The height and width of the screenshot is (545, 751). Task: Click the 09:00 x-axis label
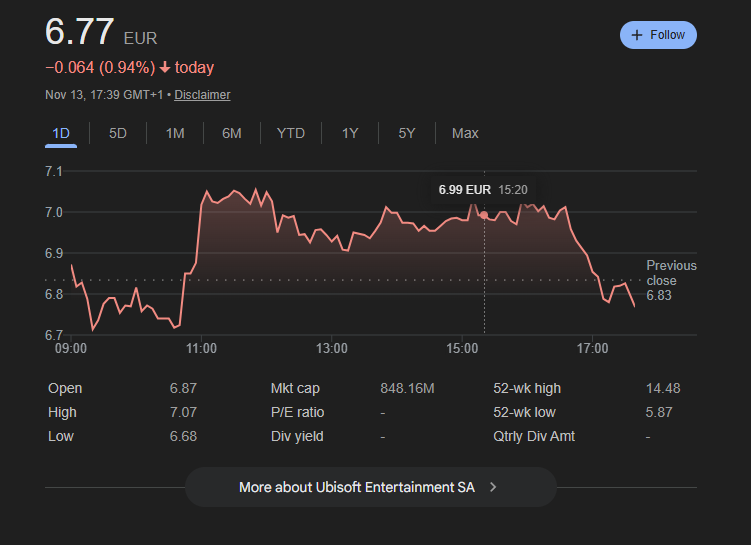71,348
